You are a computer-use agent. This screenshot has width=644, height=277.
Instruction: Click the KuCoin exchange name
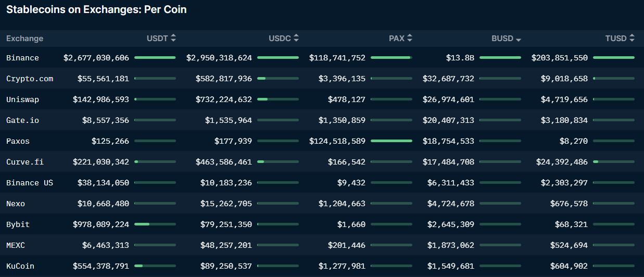20,266
